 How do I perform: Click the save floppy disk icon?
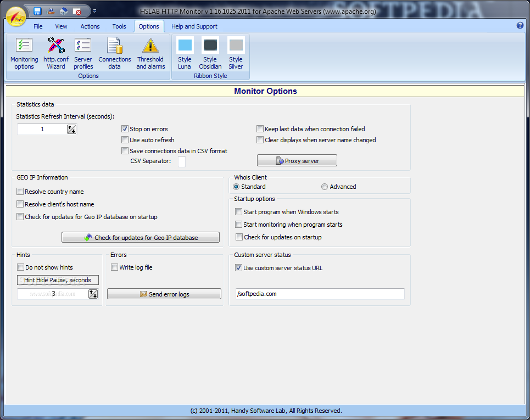(37, 11)
